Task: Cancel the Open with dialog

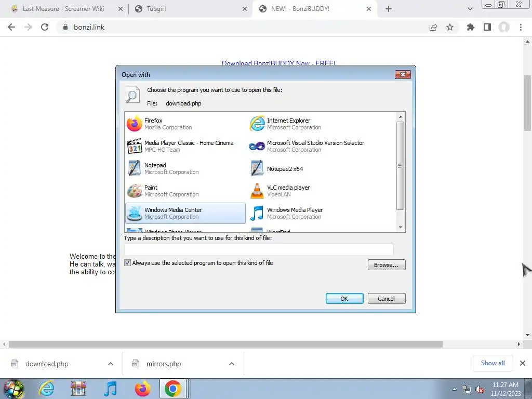Action: [x=387, y=299]
